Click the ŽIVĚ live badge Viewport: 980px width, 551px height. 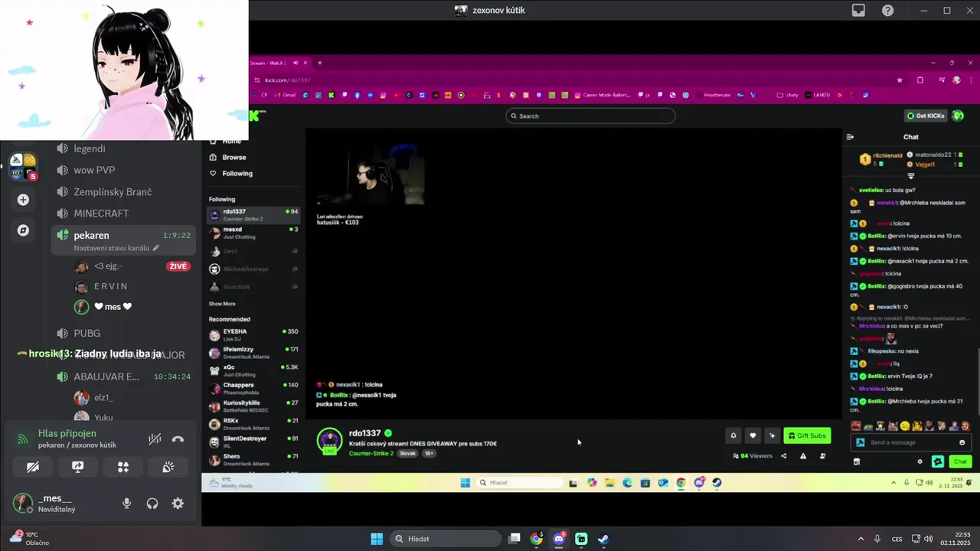[178, 266]
